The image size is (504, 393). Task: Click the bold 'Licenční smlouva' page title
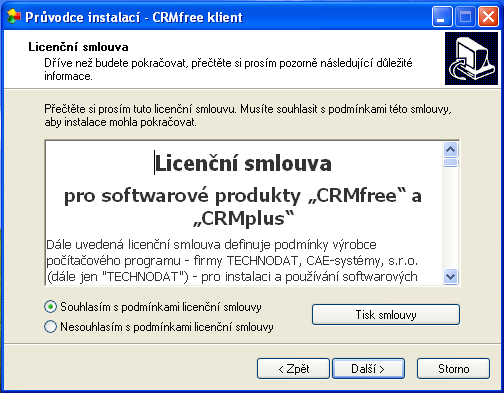[x=78, y=47]
